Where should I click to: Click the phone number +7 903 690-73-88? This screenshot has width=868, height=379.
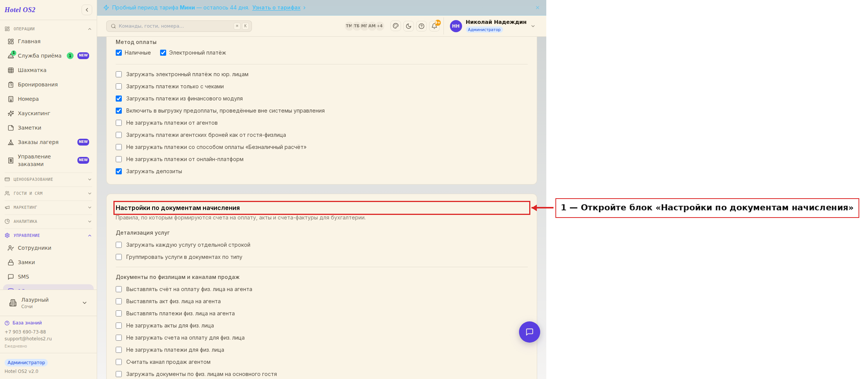click(x=25, y=332)
